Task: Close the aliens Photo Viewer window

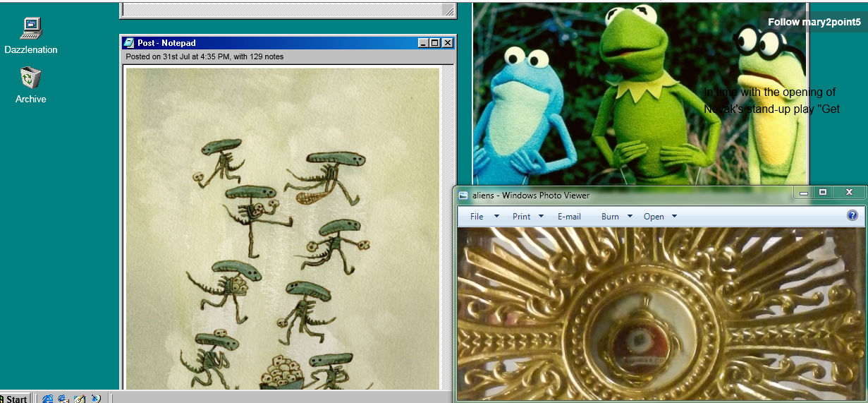Action: click(x=848, y=193)
